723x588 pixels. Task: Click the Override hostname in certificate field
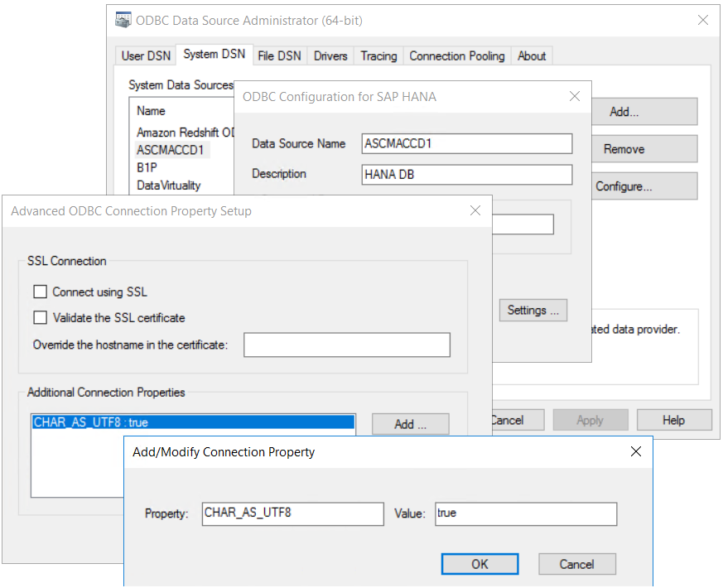click(347, 345)
